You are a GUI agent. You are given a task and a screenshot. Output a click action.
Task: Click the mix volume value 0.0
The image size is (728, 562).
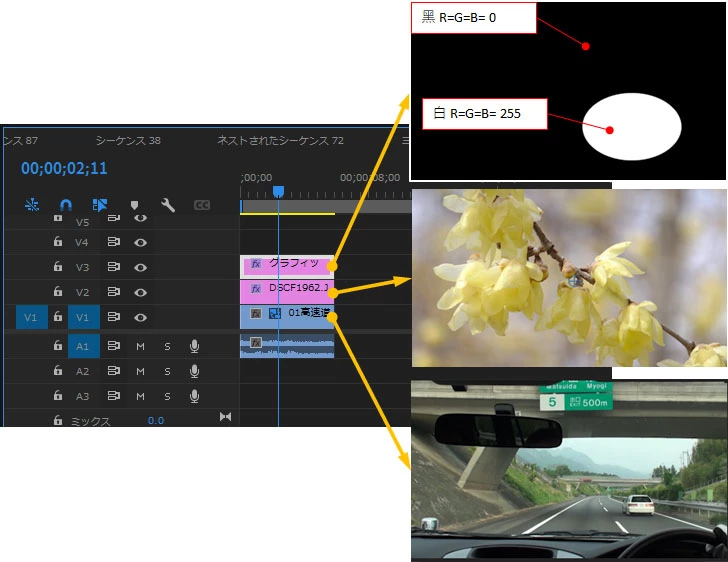click(x=156, y=420)
